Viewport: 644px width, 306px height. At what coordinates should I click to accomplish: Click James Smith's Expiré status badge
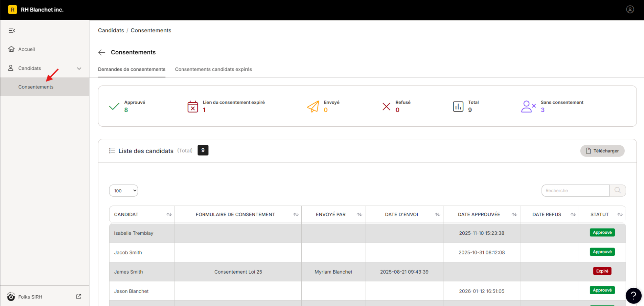click(x=602, y=271)
